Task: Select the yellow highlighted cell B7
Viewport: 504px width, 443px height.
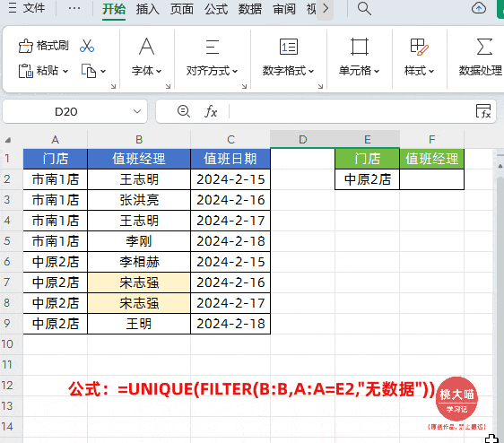Action: pos(139,282)
